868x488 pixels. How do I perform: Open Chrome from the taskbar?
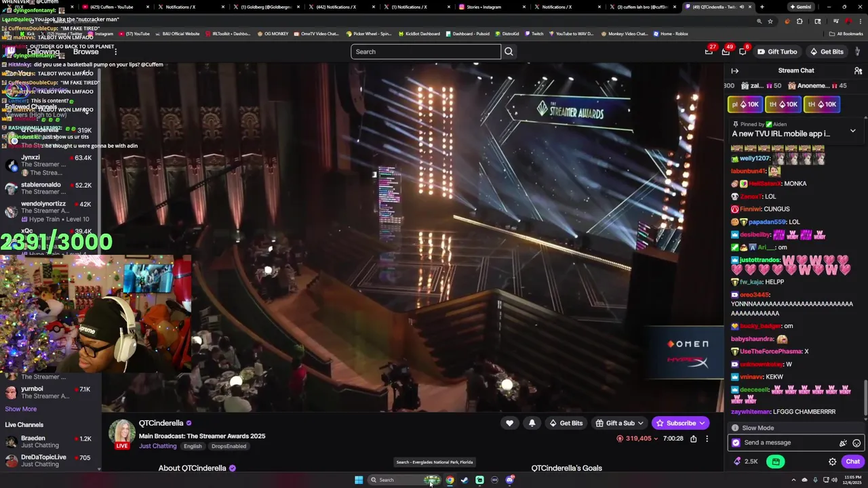pos(450,480)
